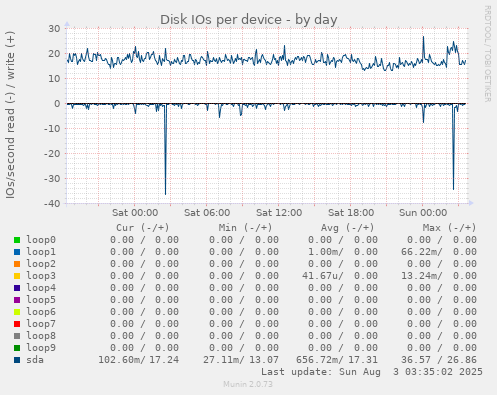The width and height of the screenshot is (497, 395).
Task: Click the loop9 dark green color swatch
Action: (17, 348)
